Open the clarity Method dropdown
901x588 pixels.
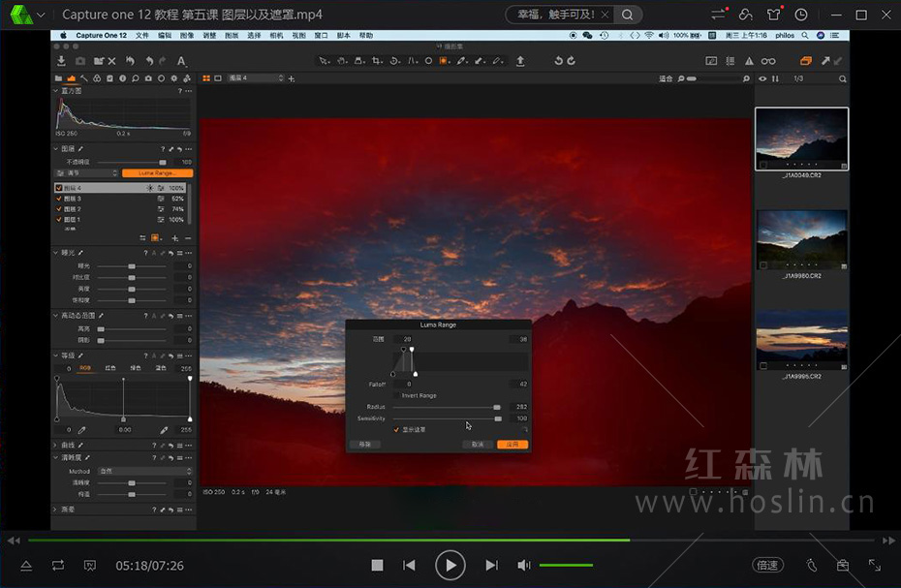[144, 471]
